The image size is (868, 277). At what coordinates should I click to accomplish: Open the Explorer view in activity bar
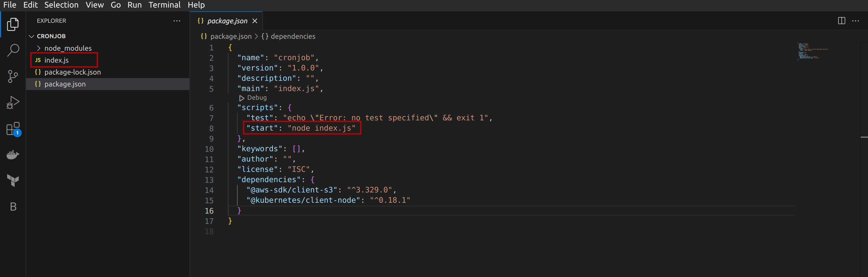[13, 24]
